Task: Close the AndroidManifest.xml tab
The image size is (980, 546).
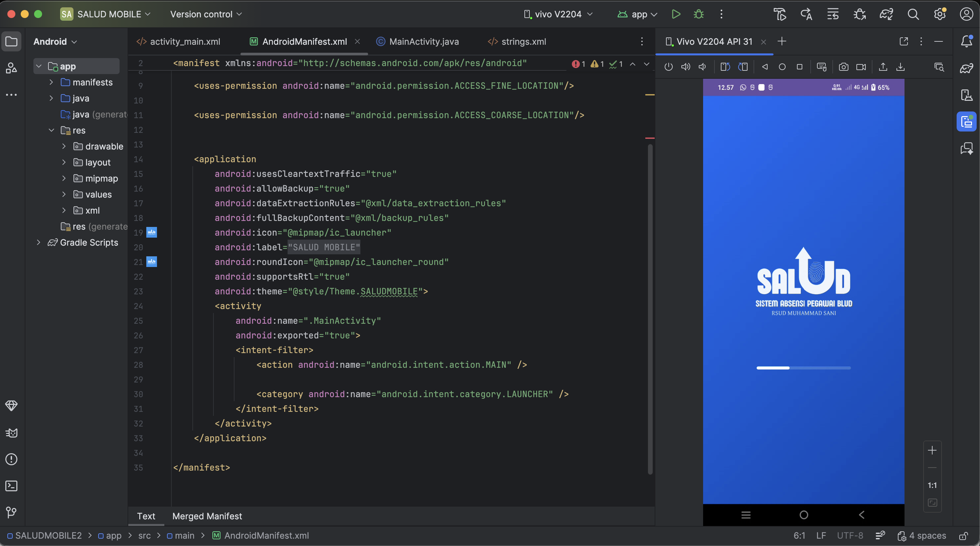Action: click(357, 41)
